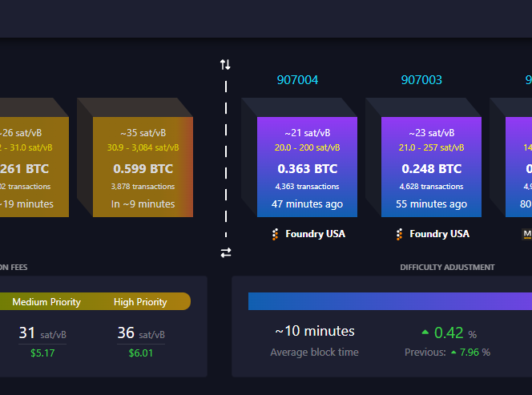The width and height of the screenshot is (532, 395).
Task: Click the 'In ~9 minutes' estimate
Action: (143, 204)
